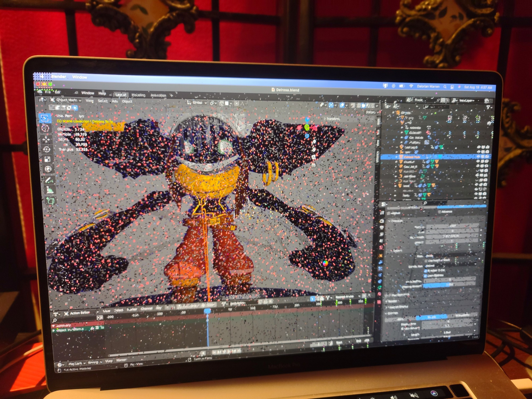Open the Window menu in Blender topbar

[88, 93]
